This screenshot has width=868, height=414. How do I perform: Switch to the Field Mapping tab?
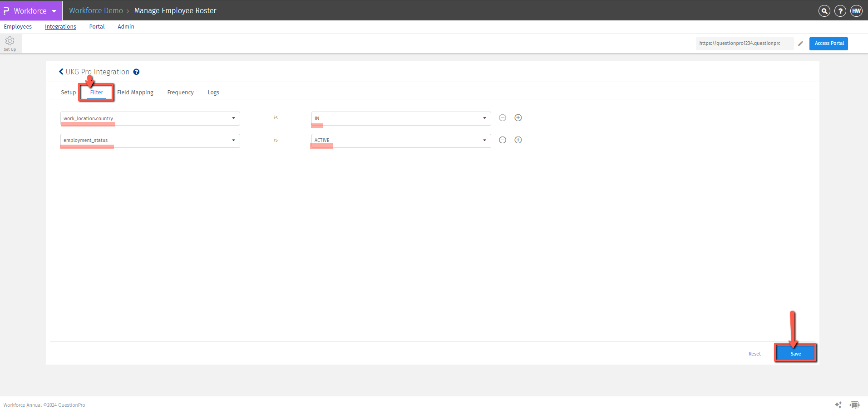click(135, 92)
